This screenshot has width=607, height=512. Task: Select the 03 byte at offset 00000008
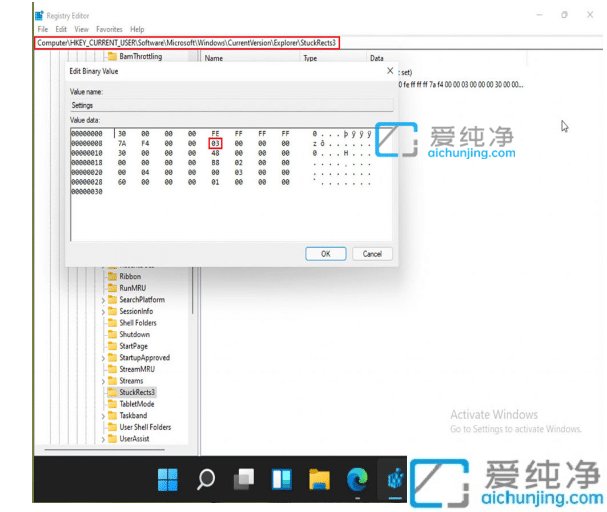215,143
